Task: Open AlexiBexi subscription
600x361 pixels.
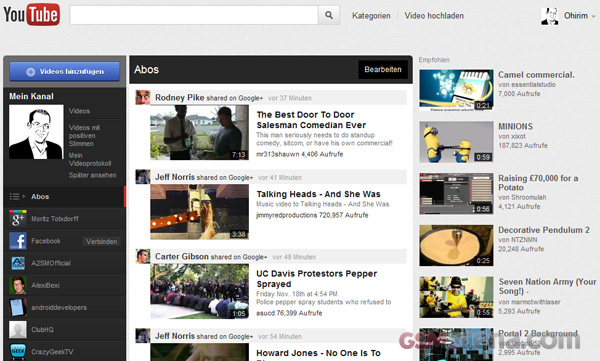Action: pos(45,286)
